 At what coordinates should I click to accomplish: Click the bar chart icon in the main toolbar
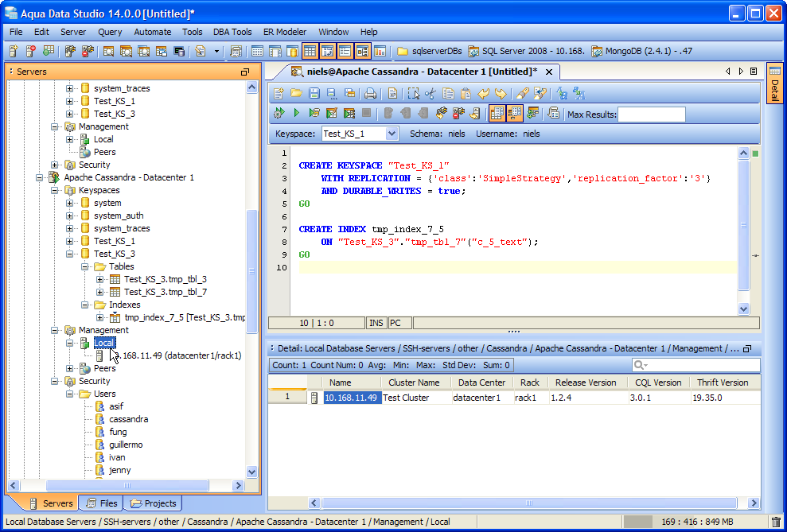pyautogui.click(x=380, y=51)
